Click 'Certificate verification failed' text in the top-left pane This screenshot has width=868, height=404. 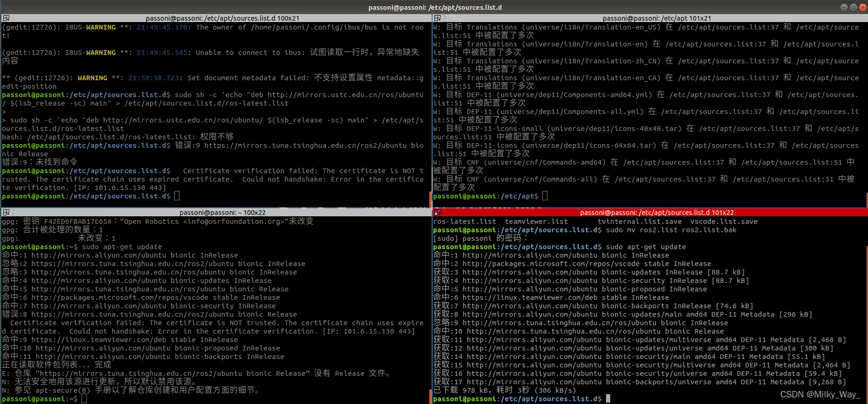pos(248,171)
